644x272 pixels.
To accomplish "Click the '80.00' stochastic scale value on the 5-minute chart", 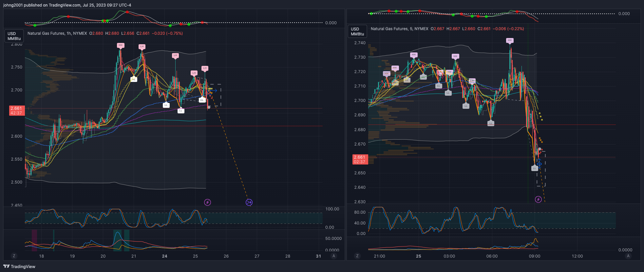I will [360, 212].
